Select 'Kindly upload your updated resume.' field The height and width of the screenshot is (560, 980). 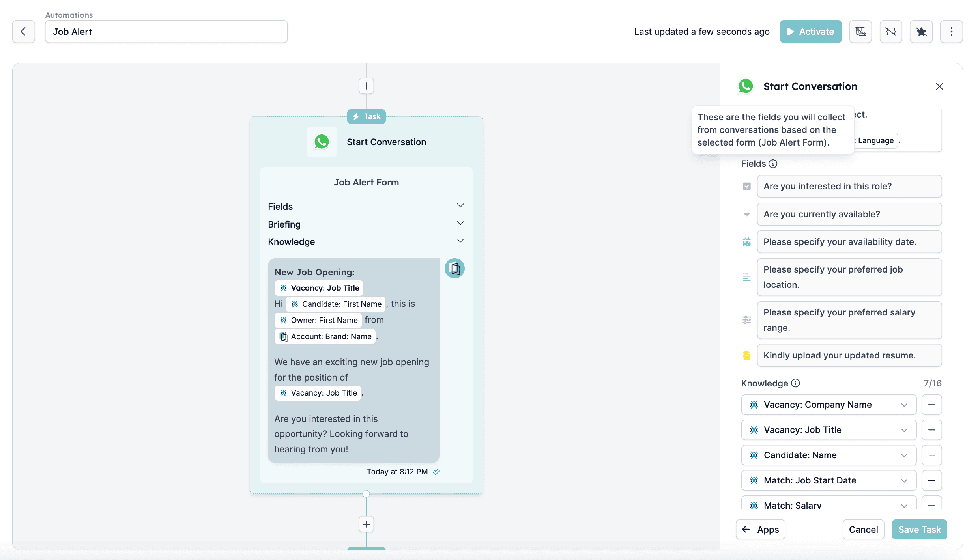[849, 355]
